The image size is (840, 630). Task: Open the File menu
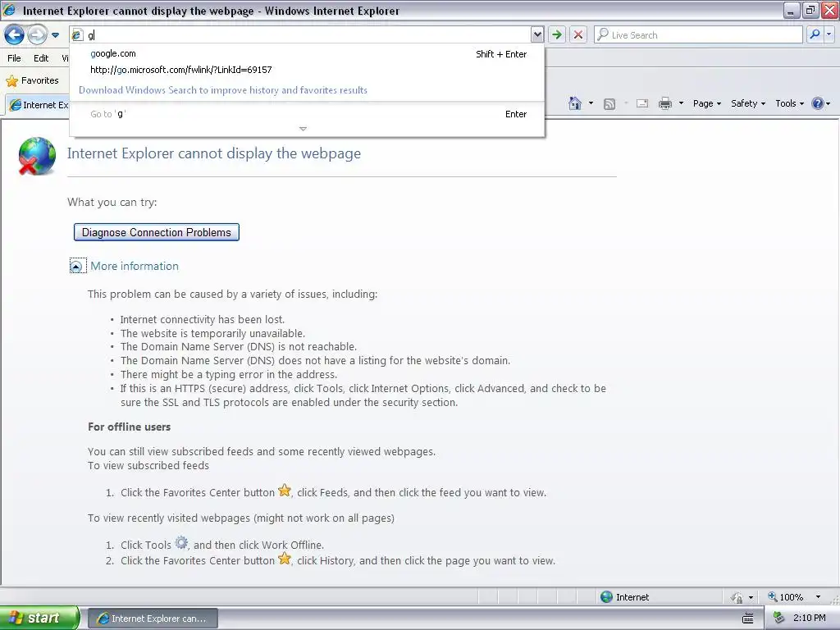click(15, 58)
